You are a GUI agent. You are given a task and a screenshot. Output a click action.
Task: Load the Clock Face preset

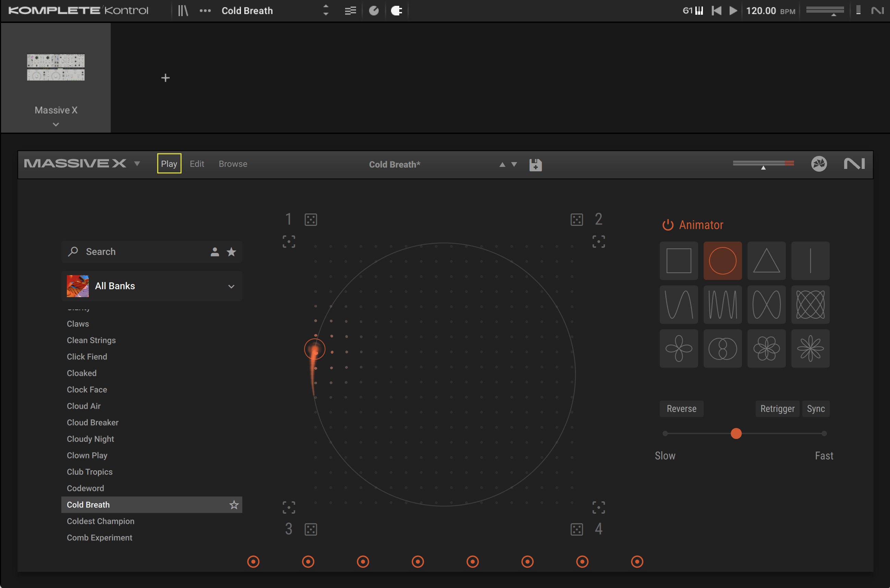(x=87, y=390)
